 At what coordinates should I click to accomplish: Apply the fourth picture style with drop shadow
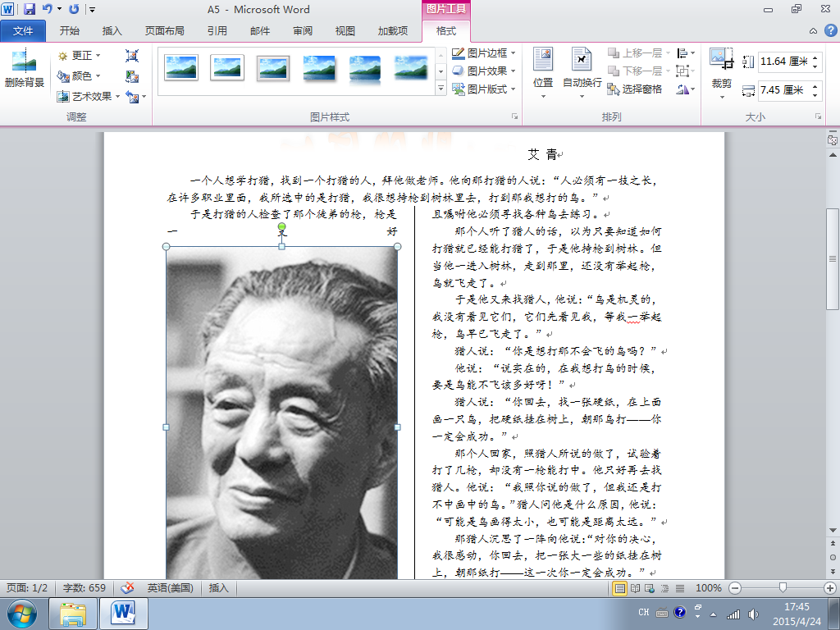(319, 67)
